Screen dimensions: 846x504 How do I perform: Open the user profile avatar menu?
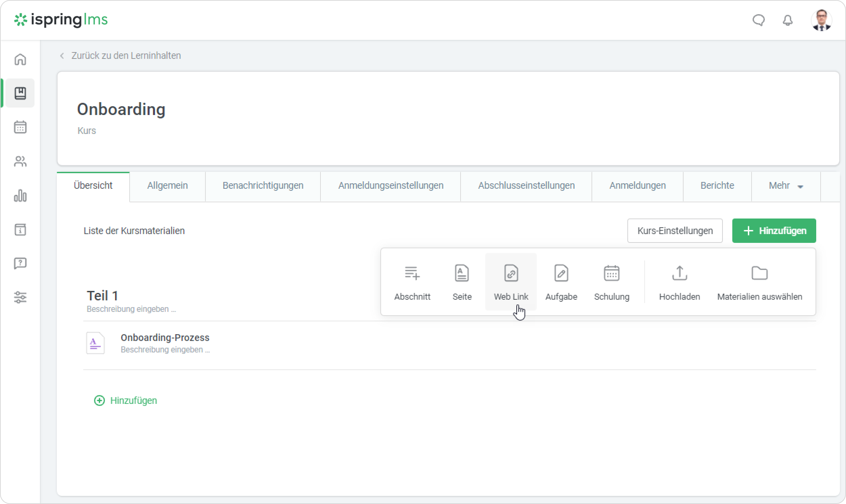click(821, 20)
